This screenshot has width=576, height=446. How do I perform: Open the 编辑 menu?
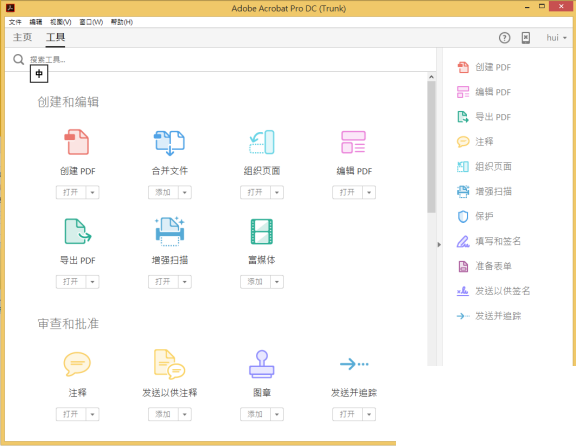click(36, 22)
